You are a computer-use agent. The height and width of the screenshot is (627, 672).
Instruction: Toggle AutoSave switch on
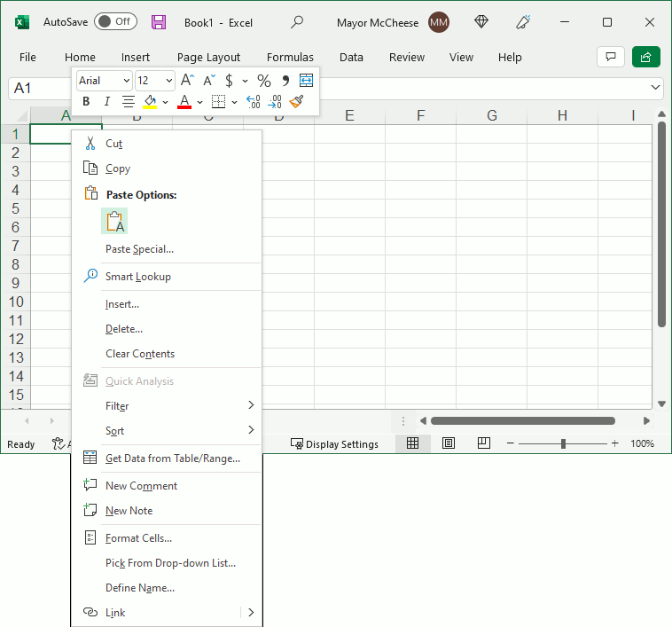115,22
